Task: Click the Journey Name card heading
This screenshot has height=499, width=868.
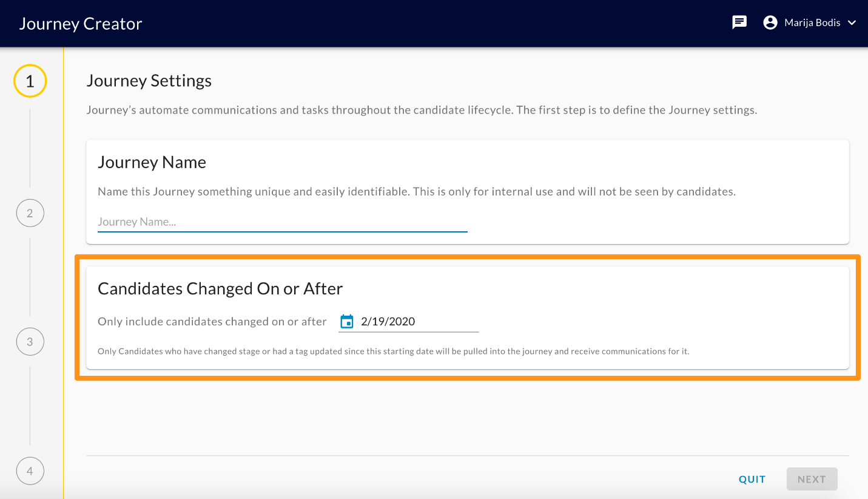Action: tap(152, 162)
